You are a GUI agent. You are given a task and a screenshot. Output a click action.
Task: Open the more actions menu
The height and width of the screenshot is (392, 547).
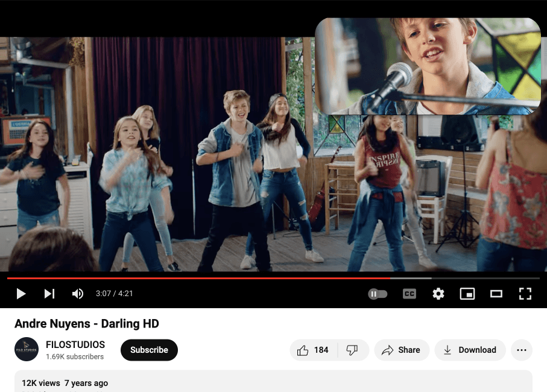[x=522, y=350]
